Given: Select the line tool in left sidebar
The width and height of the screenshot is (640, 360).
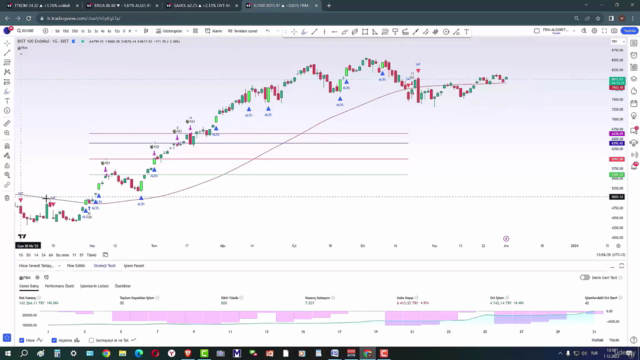Looking at the screenshot, I should pyautogui.click(x=7, y=53).
